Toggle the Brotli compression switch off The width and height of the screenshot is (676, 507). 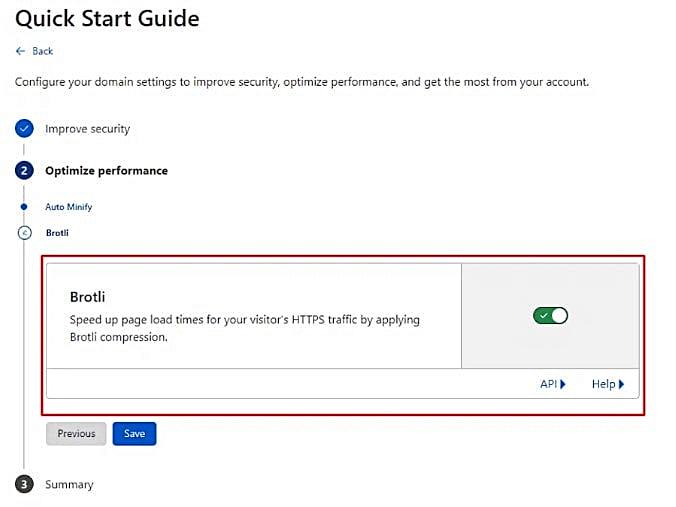[x=550, y=316]
